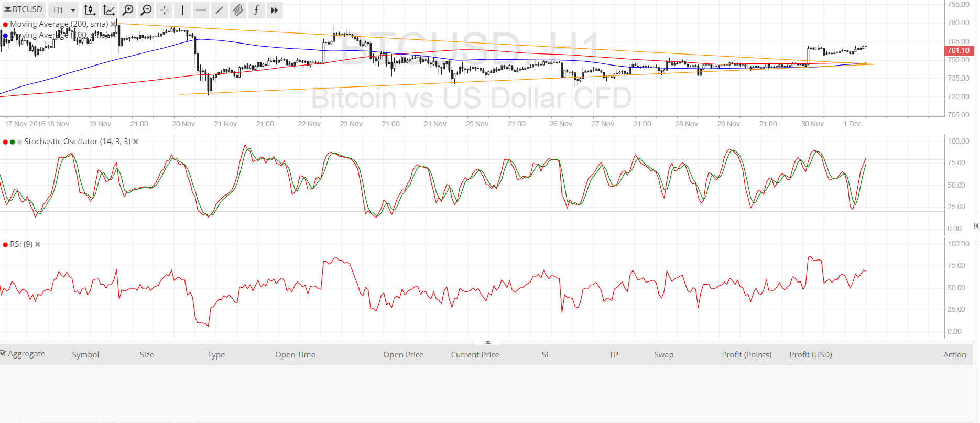The height and width of the screenshot is (423, 980).
Task: Zoom out of the chart
Action: (146, 10)
